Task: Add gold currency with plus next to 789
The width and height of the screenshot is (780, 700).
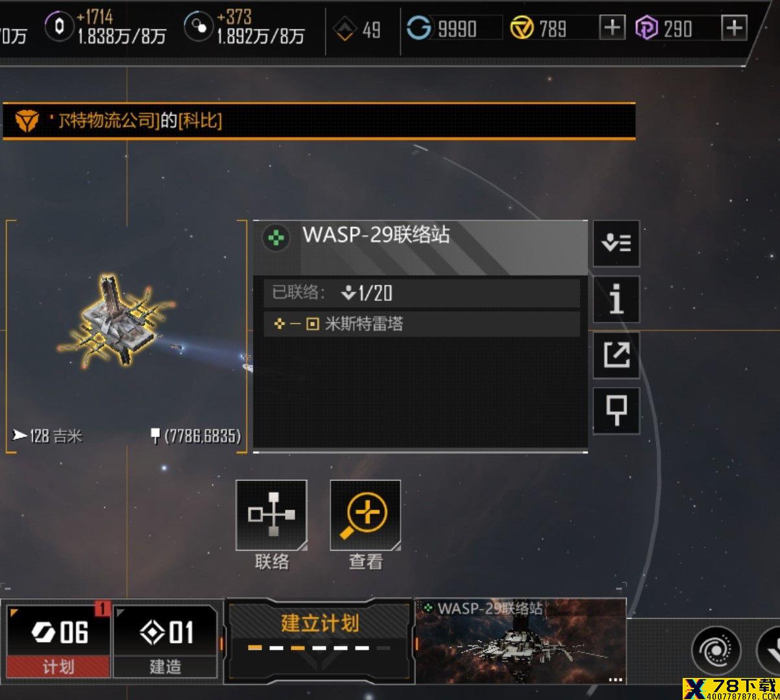Action: 612,28
